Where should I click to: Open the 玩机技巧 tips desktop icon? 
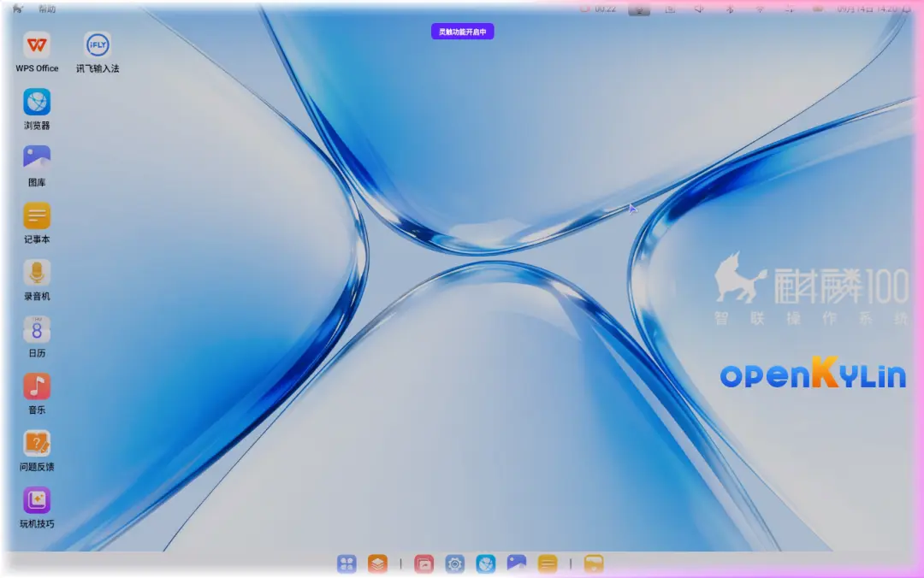(x=37, y=501)
